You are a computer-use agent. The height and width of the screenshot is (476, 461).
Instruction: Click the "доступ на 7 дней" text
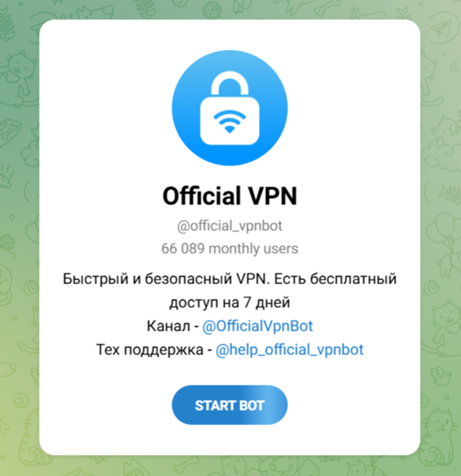point(230,302)
